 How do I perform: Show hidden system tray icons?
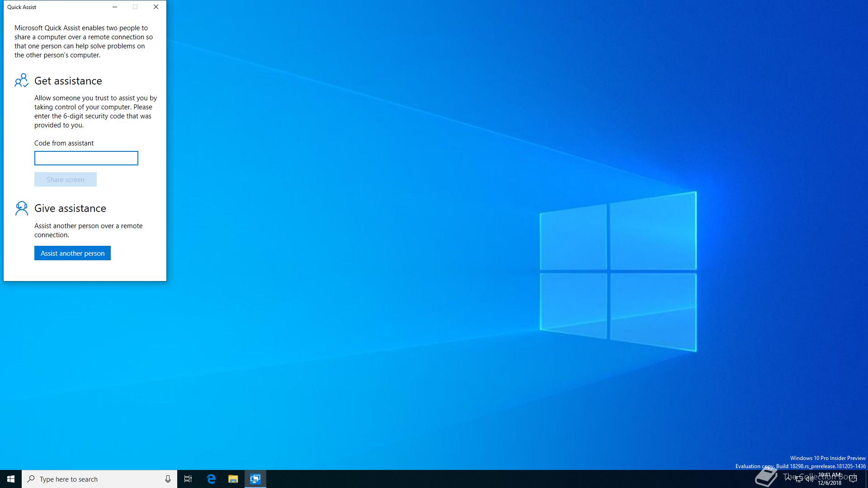(788, 479)
